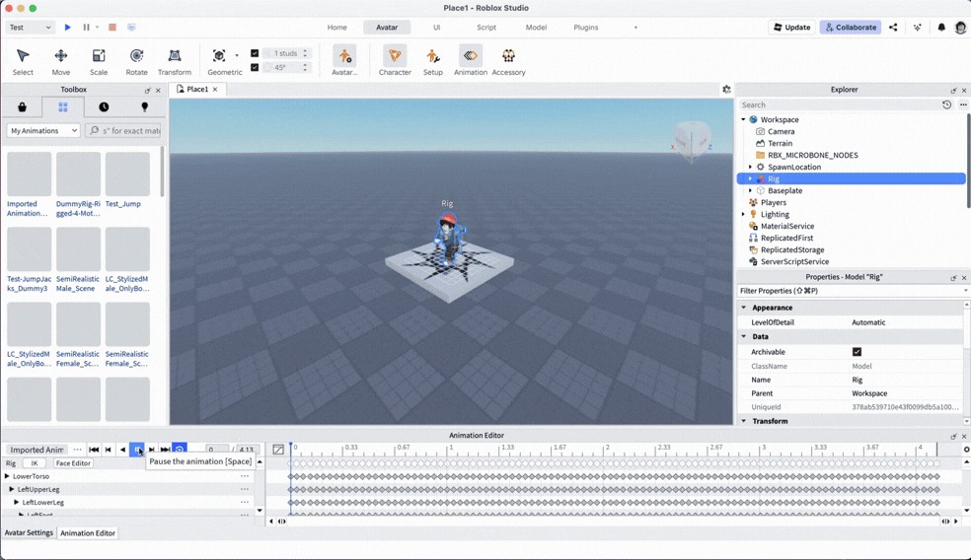Toggle the rotate snapping 45° checkbox
971x560 pixels.
pos(255,67)
